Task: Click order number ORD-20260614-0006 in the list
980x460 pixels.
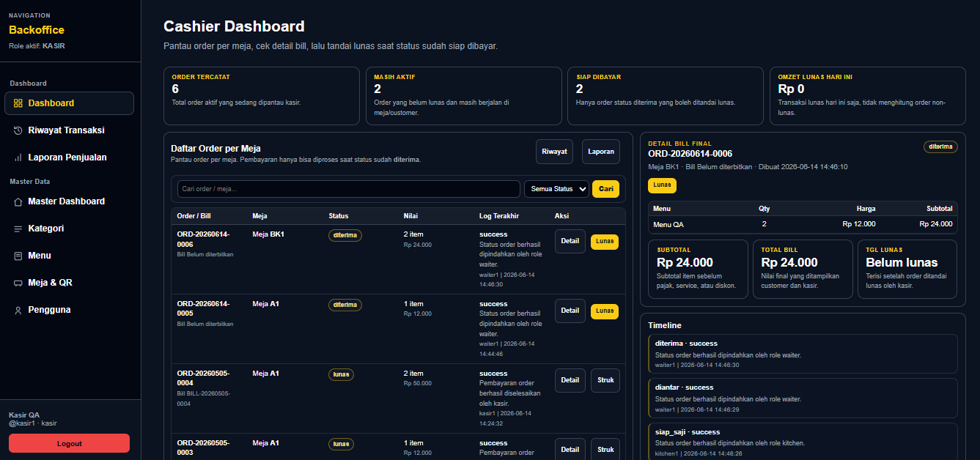Action: pos(203,239)
